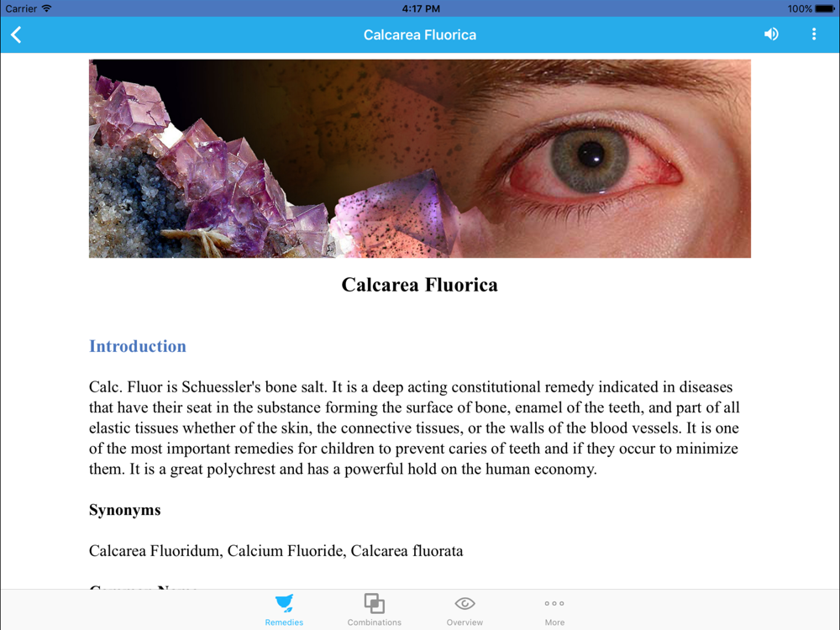Image resolution: width=840 pixels, height=630 pixels.
Task: Tap the Overview eye icon
Action: [465, 604]
